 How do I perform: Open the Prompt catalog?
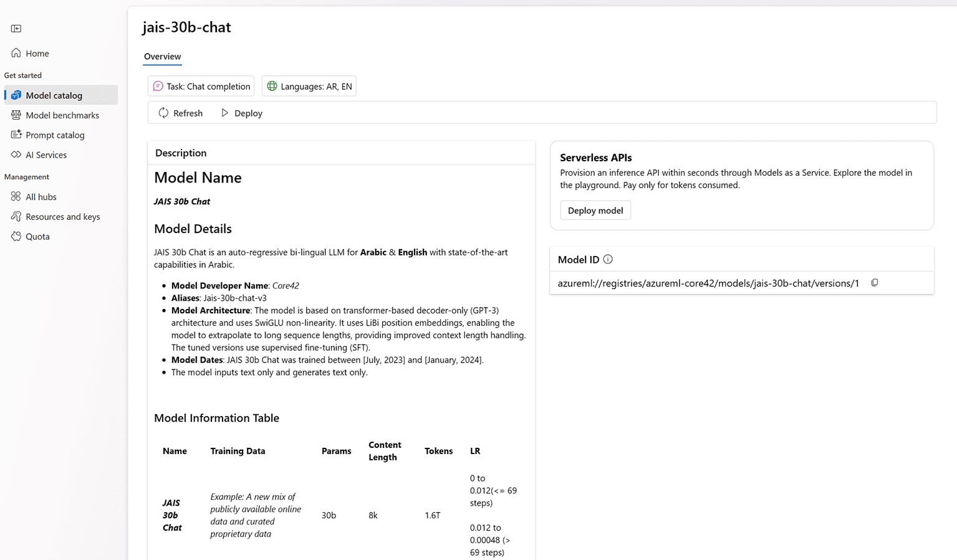[55, 135]
